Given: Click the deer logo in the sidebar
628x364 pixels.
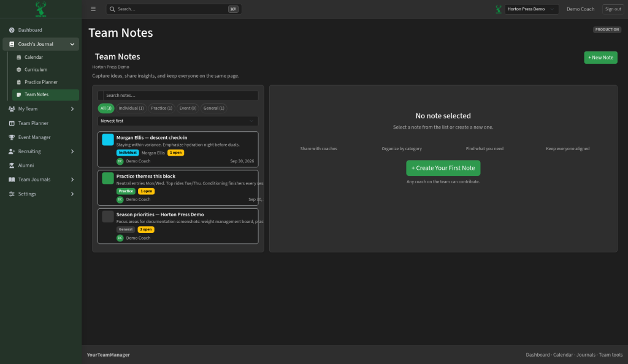Looking at the screenshot, I should point(41,9).
